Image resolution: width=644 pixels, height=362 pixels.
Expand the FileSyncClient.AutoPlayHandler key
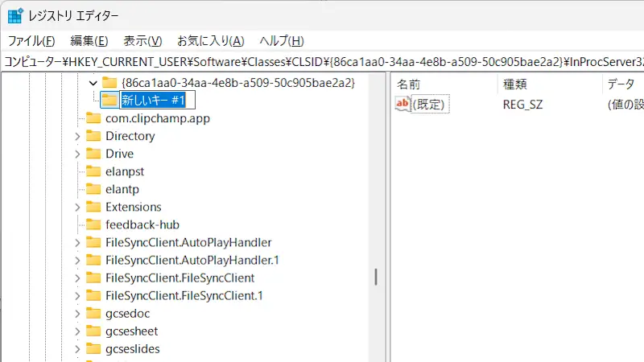(76, 242)
